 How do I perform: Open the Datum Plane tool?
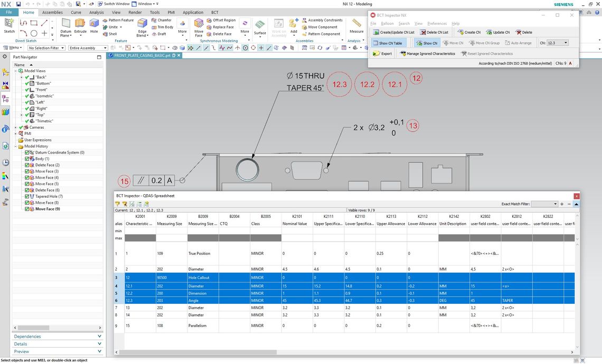(65, 27)
